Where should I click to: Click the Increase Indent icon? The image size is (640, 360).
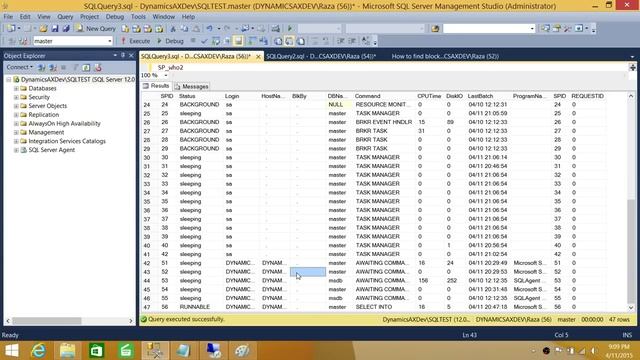coord(352,41)
